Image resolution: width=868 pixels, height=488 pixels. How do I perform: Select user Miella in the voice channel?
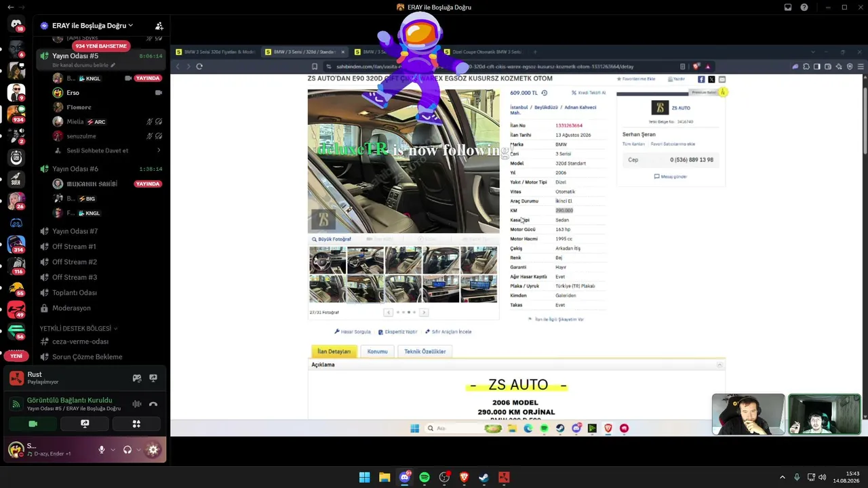[x=75, y=122]
